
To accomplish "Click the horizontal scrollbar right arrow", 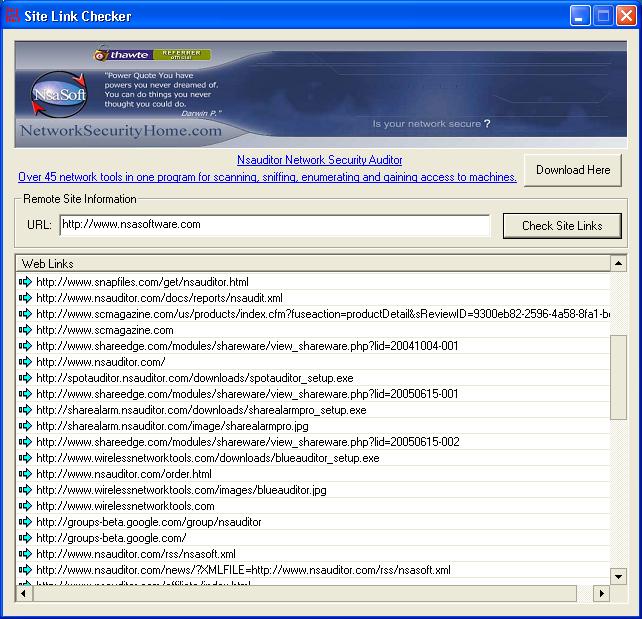I will (601, 593).
